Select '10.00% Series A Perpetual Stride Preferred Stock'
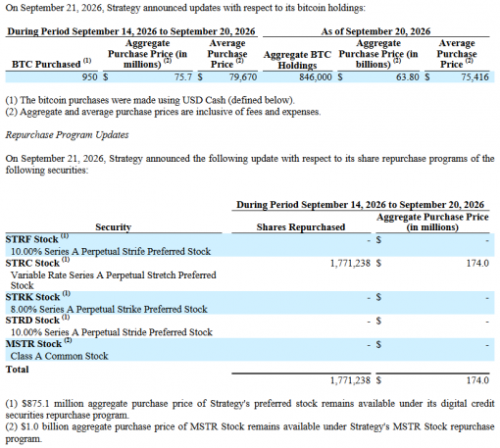500x448 pixels. [x=112, y=332]
